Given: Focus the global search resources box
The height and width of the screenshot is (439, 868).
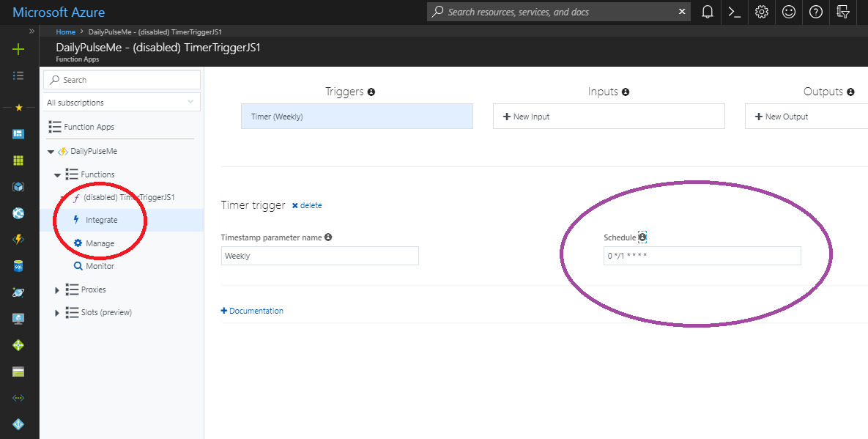Looking at the screenshot, I should click(x=559, y=12).
